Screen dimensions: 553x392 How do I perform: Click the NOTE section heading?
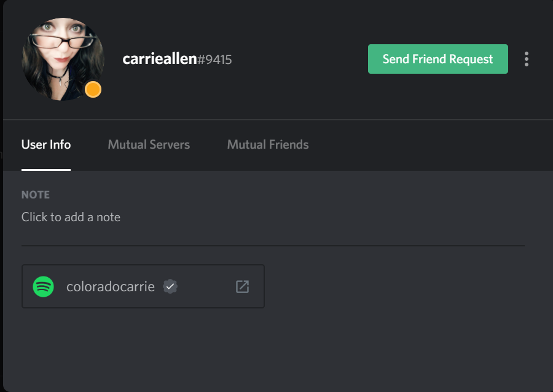(x=36, y=195)
